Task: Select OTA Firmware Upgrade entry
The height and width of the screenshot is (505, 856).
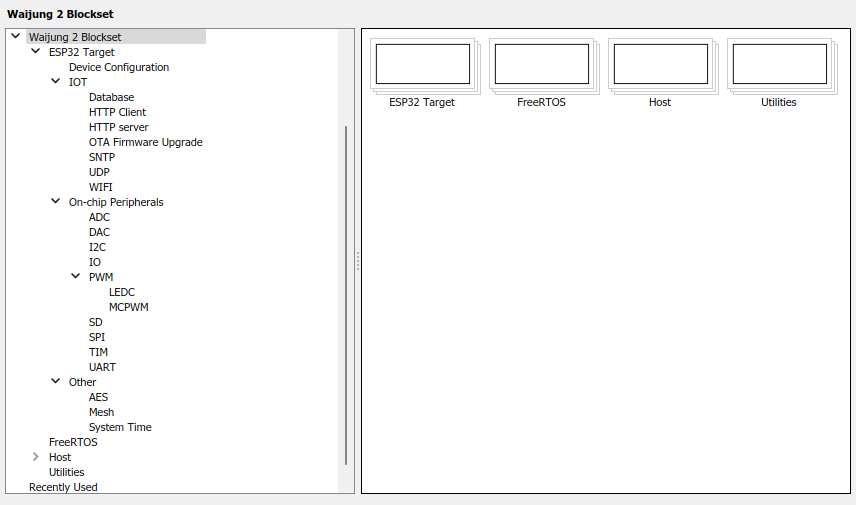Action: [146, 142]
